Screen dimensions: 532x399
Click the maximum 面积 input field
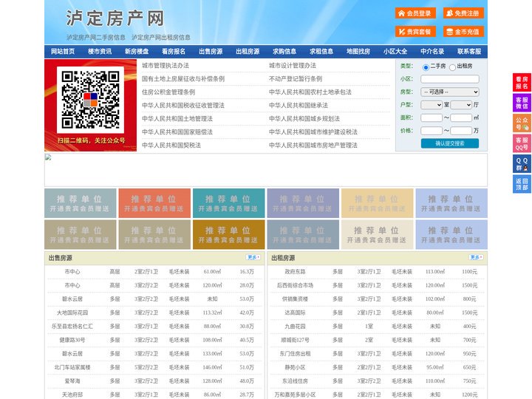click(x=461, y=117)
